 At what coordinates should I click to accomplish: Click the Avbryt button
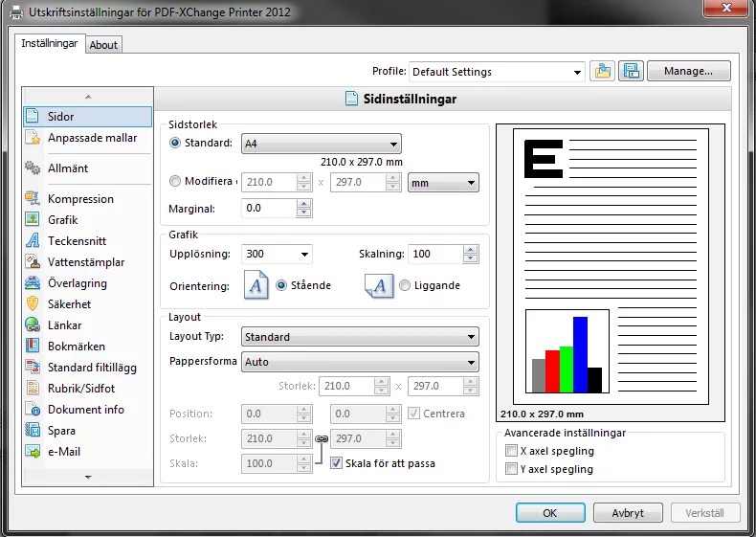pyautogui.click(x=628, y=512)
